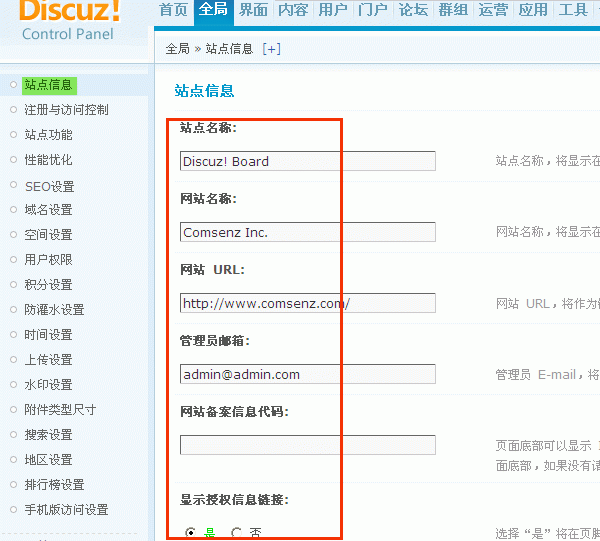Open the 首页 tab
This screenshot has width=600, height=541.
coord(173,10)
